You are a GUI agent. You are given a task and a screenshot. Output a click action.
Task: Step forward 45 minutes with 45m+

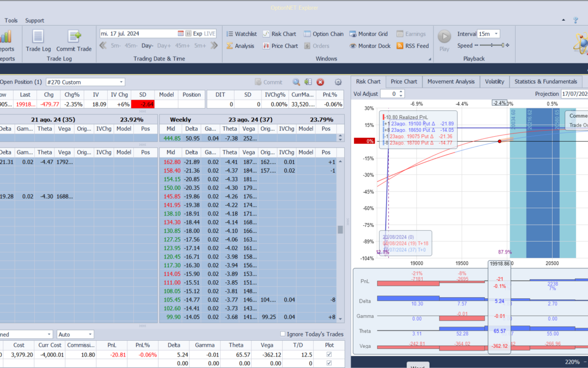click(182, 46)
